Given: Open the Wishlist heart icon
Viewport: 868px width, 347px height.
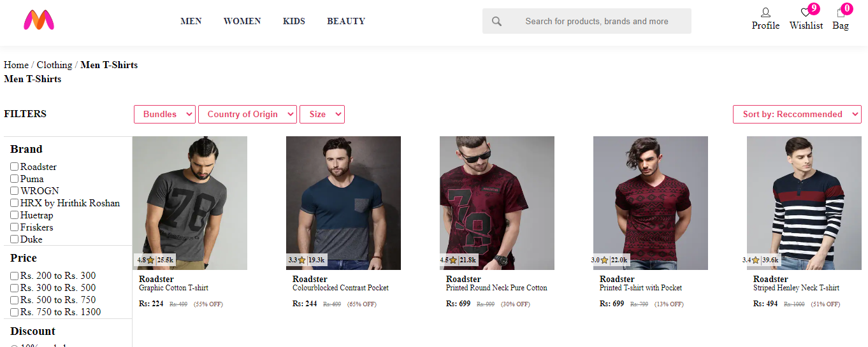Looking at the screenshot, I should tap(806, 13).
